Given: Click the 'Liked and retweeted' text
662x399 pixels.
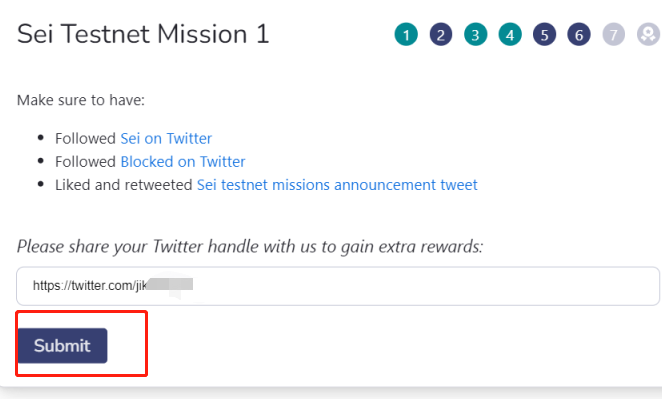Looking at the screenshot, I should pyautogui.click(x=124, y=185).
